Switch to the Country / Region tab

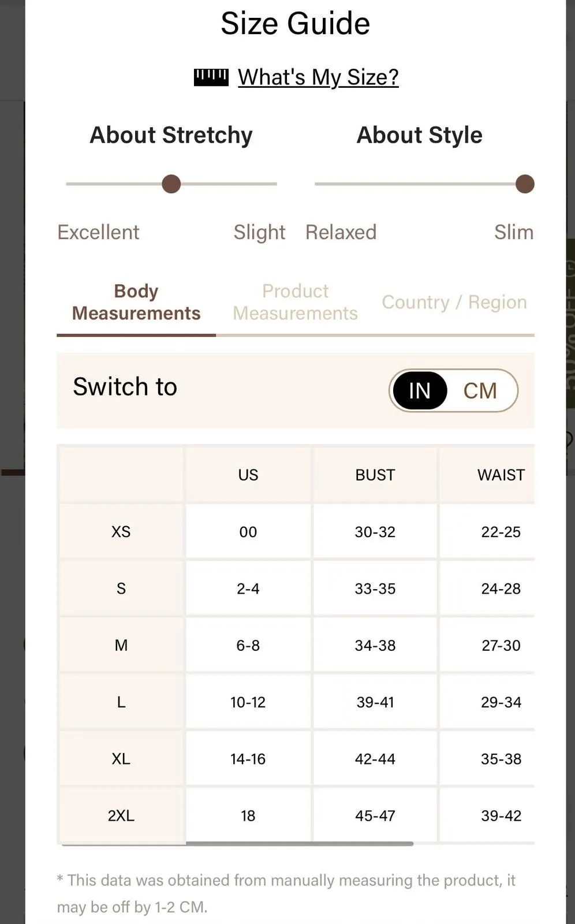tap(454, 302)
